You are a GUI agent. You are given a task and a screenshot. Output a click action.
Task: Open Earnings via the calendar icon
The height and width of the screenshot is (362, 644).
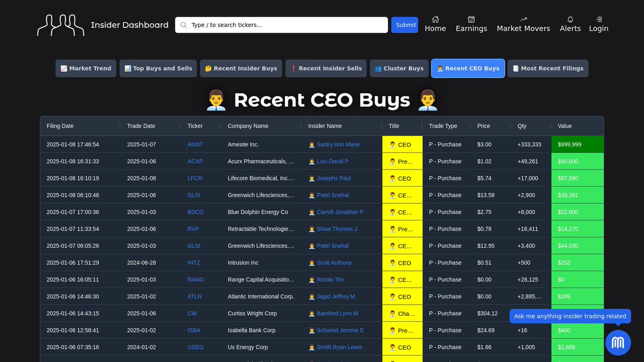[471, 19]
